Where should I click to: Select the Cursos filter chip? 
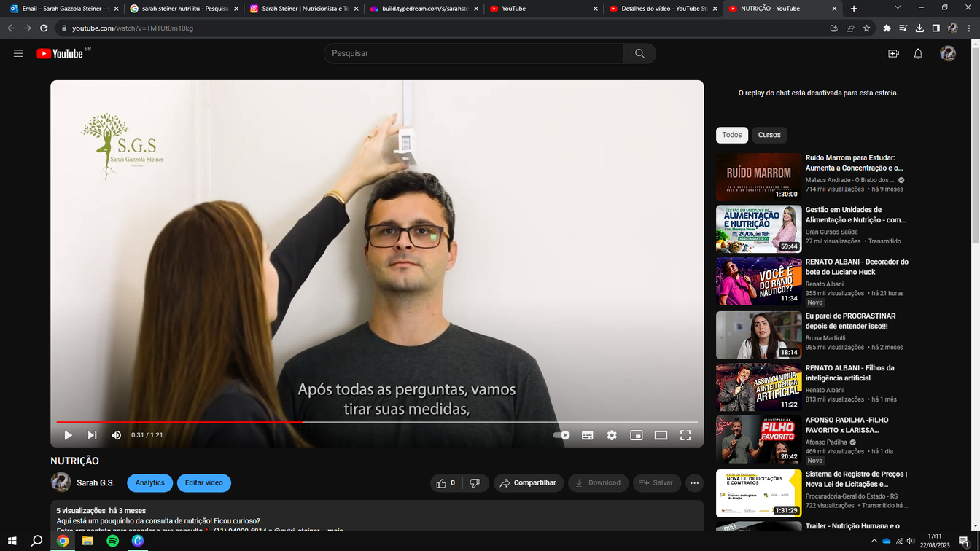(x=769, y=135)
